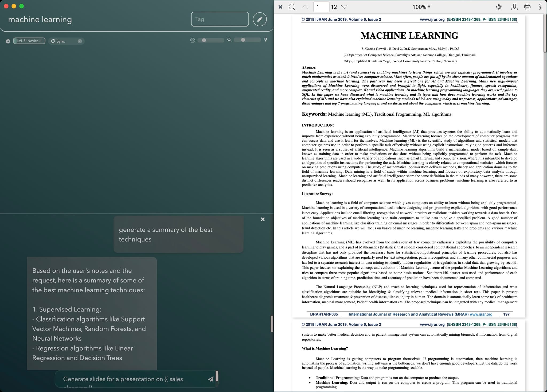The width and height of the screenshot is (547, 392).
Task: Click the '1. Supervised Learning:' line in chat
Action: [x=67, y=309]
